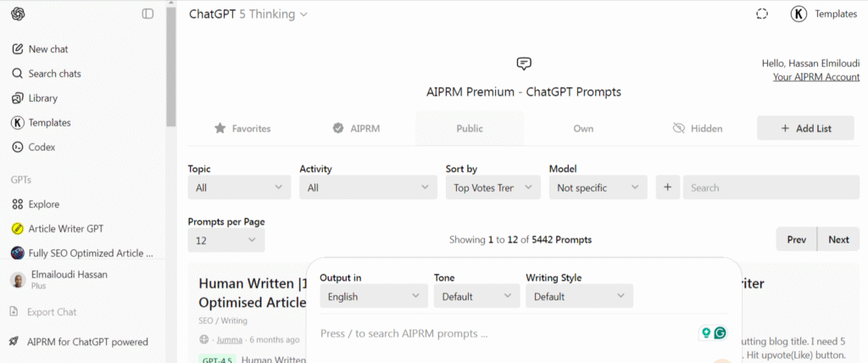Select the Own prompts tab

tap(583, 129)
